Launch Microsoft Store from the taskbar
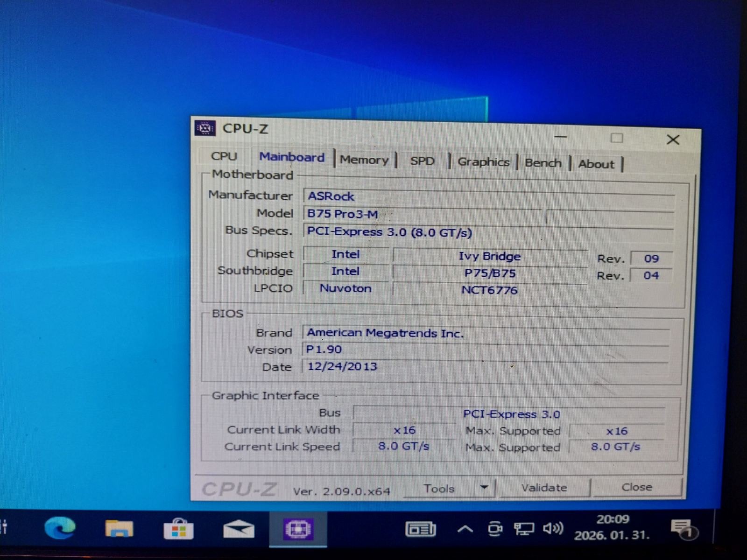The width and height of the screenshot is (747, 560). pyautogui.click(x=178, y=529)
